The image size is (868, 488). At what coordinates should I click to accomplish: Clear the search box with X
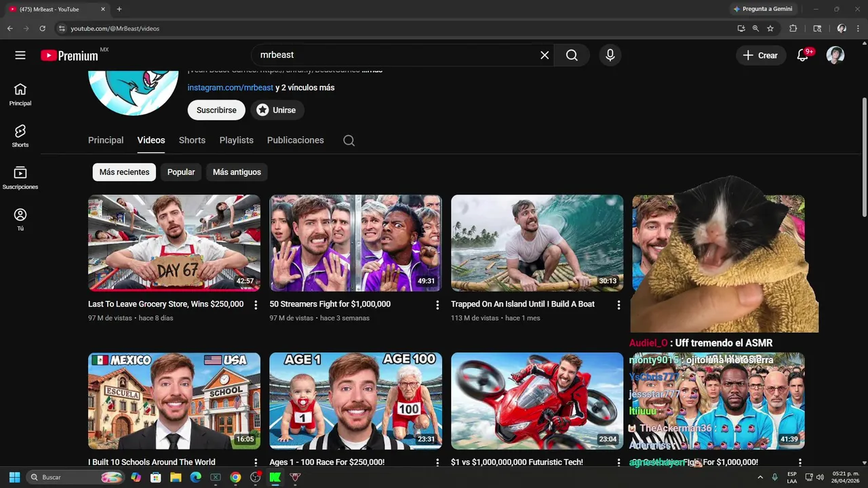[545, 56]
